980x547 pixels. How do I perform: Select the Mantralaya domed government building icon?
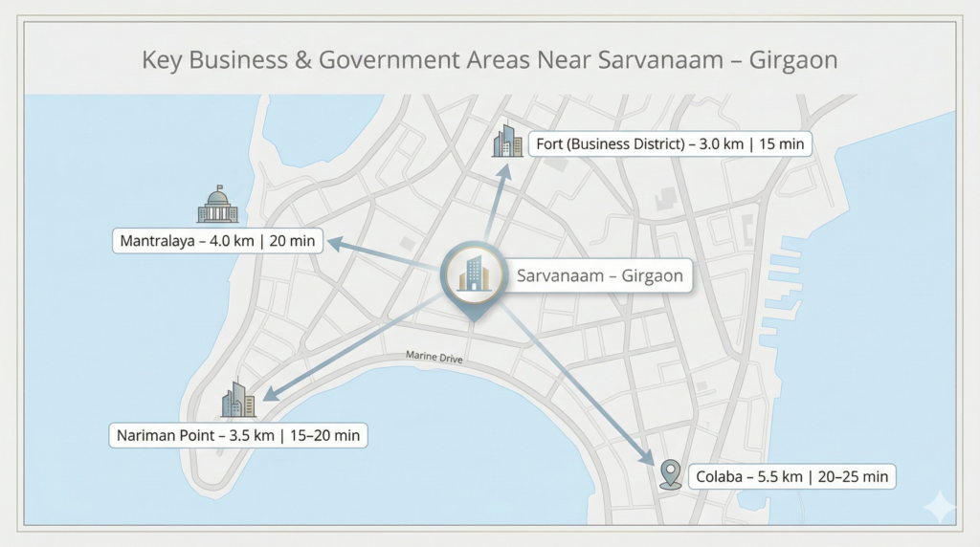coord(217,205)
